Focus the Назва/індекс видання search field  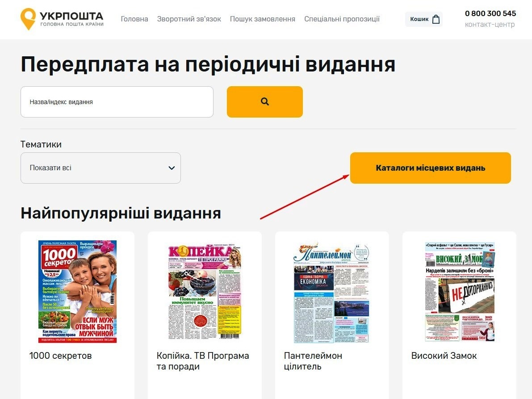(x=117, y=102)
